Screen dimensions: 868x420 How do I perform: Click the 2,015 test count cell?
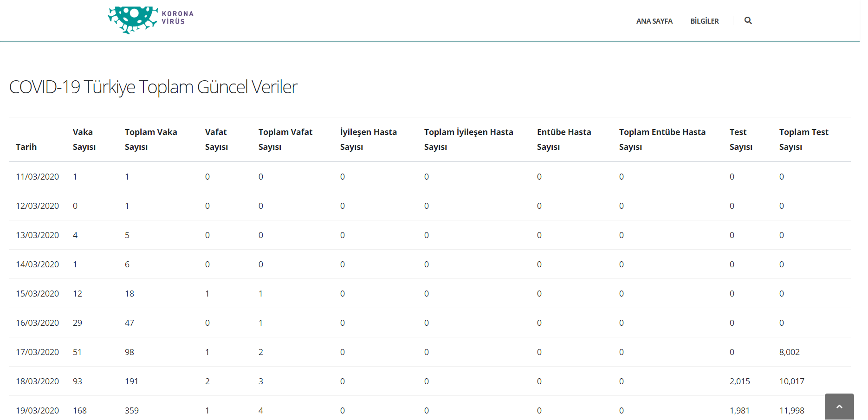tap(739, 381)
